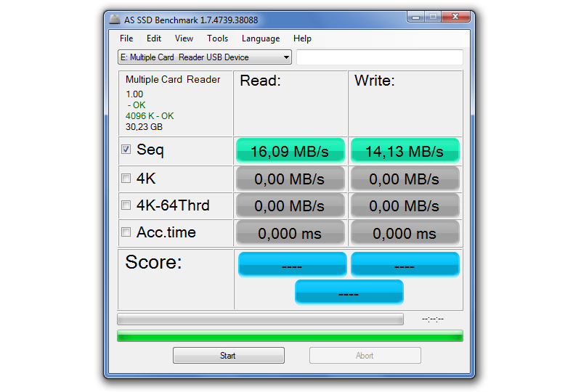Open the Language menu

click(260, 38)
